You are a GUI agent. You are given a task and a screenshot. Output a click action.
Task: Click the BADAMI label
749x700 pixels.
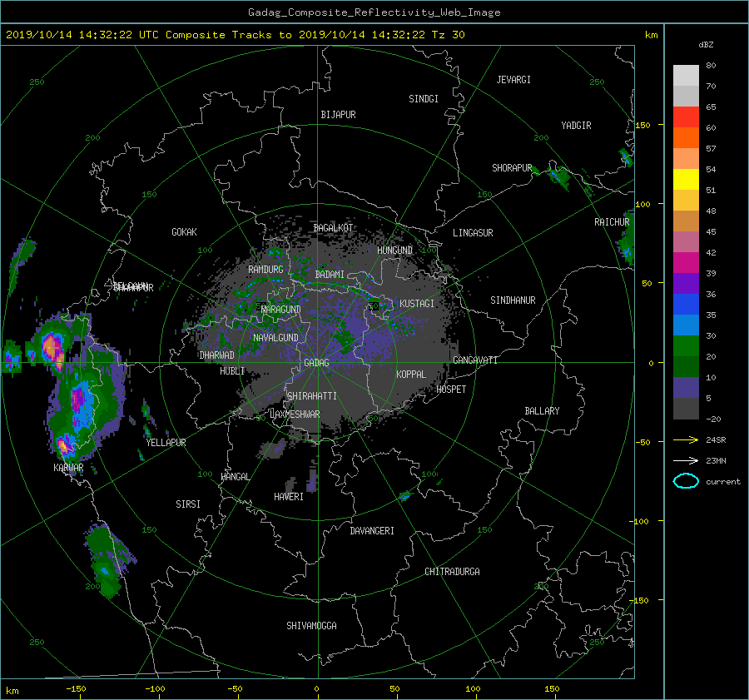coord(330,275)
